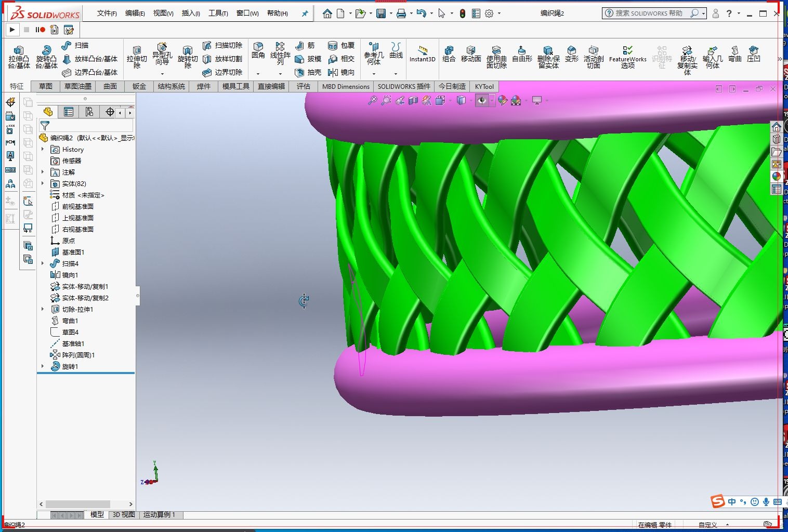Toggle hide/show items eye in heads-up toolbar
The image size is (788, 532).
tap(482, 100)
